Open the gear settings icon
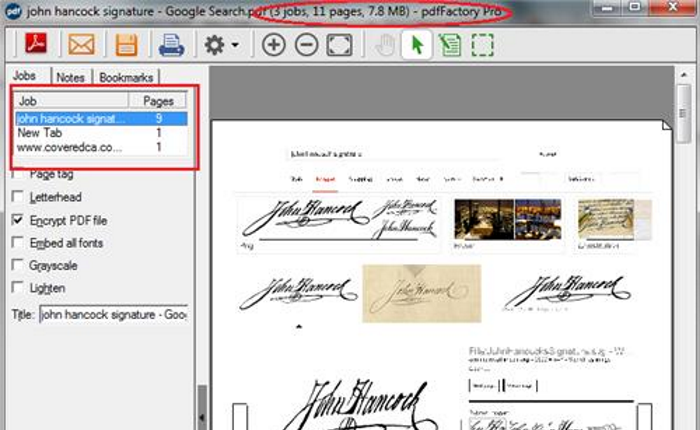Image resolution: width=700 pixels, height=430 pixels. coord(214,45)
